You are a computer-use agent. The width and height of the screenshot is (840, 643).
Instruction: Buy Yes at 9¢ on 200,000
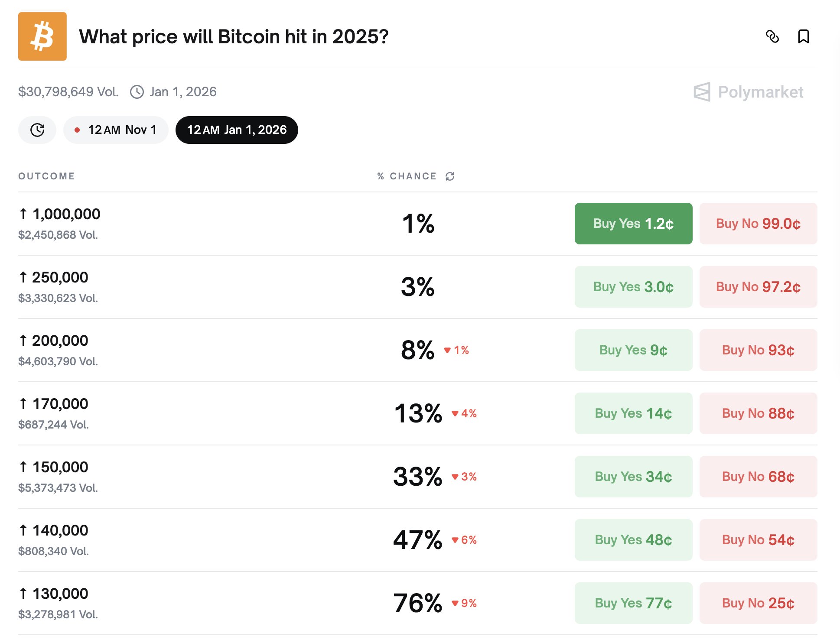(x=633, y=350)
